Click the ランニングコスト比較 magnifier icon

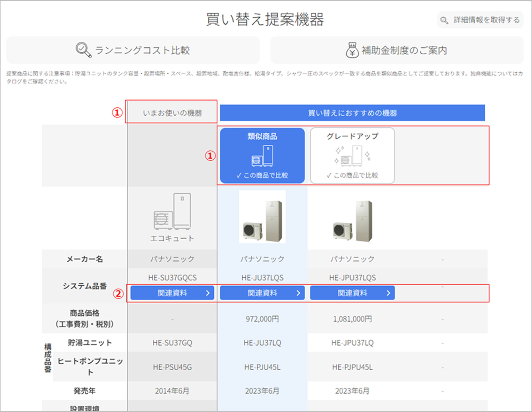(83, 50)
